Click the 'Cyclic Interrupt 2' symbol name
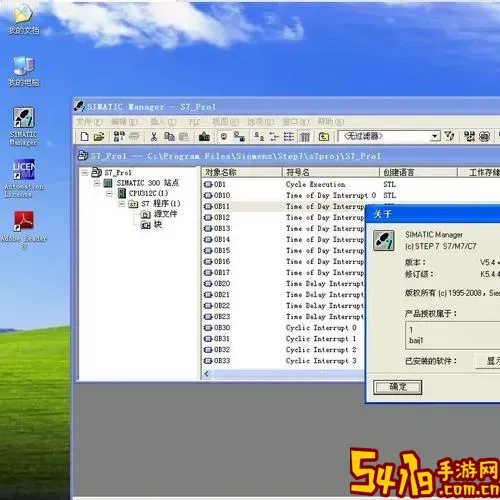Viewport: 500px width, 500px height. tap(321, 350)
